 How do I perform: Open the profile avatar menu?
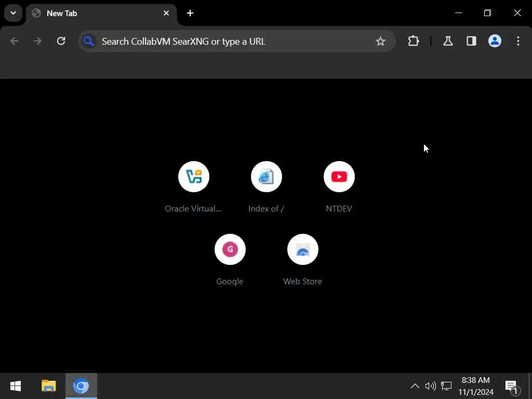click(495, 41)
